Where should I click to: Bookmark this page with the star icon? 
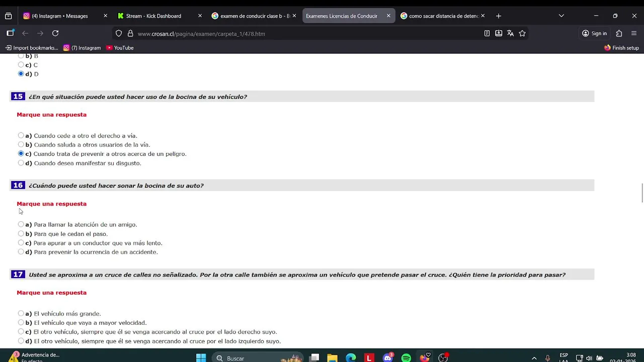522,33
